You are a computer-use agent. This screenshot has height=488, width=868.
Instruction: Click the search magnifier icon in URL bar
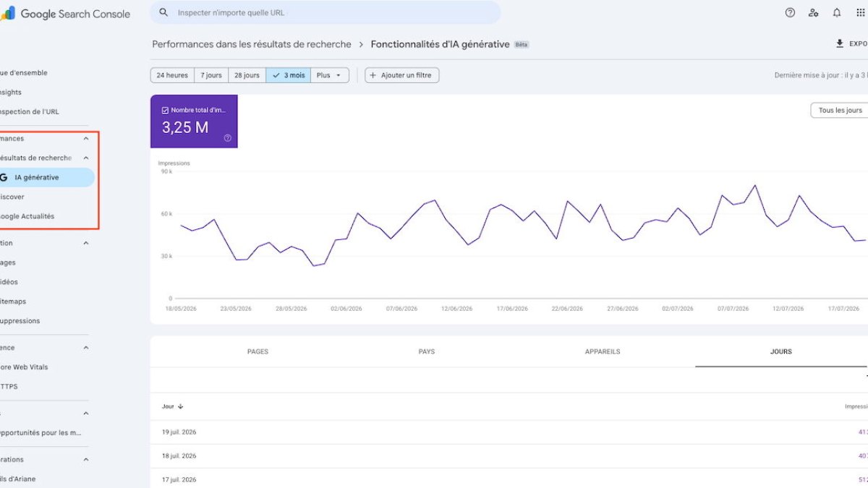point(164,12)
